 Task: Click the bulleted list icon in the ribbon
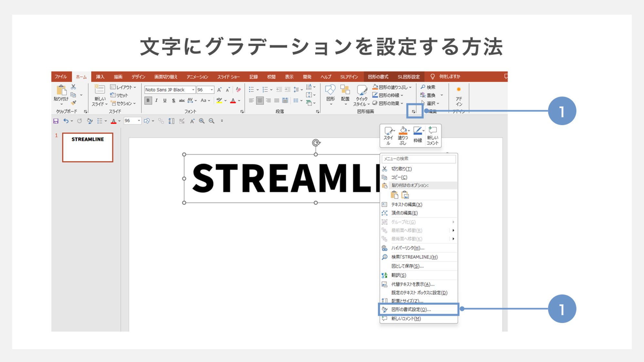pyautogui.click(x=251, y=90)
